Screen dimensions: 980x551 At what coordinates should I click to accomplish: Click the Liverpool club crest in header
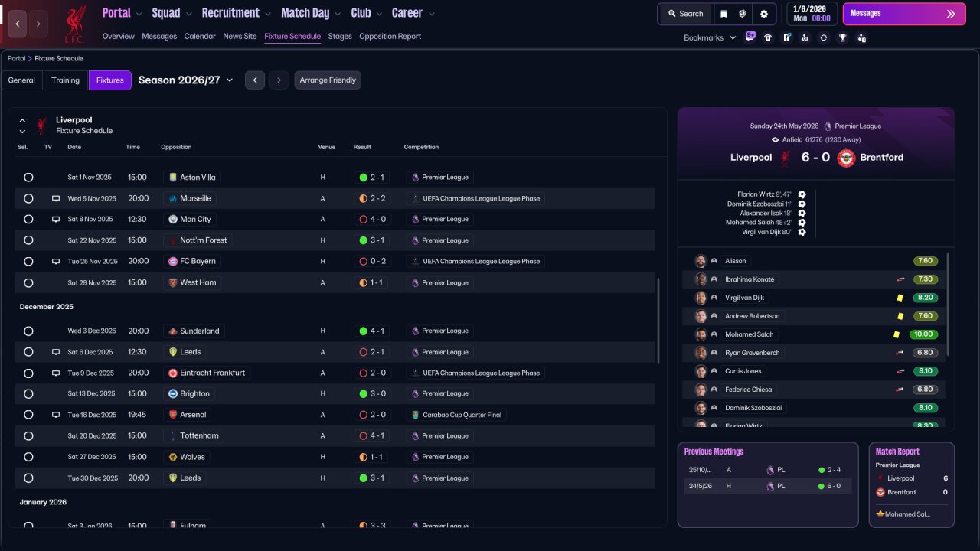point(75,24)
